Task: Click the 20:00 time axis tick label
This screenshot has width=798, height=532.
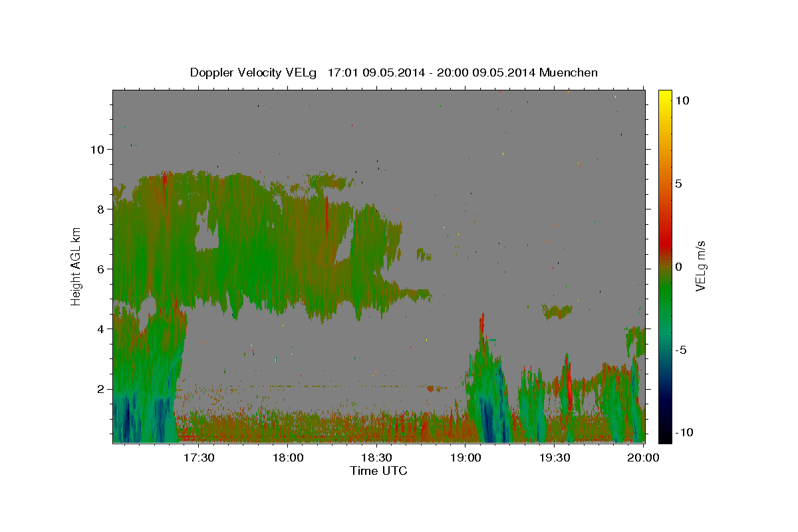Action: 643,458
